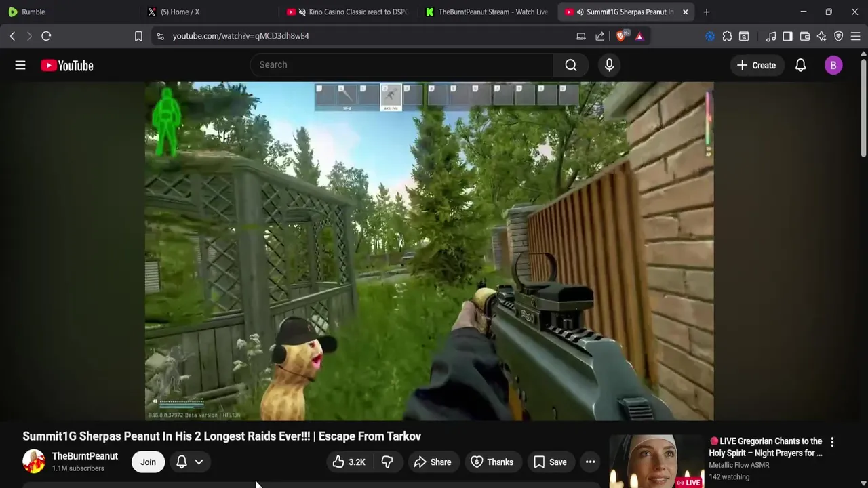Click the Thanks button
Viewport: 868px width, 488px height.
(x=492, y=462)
